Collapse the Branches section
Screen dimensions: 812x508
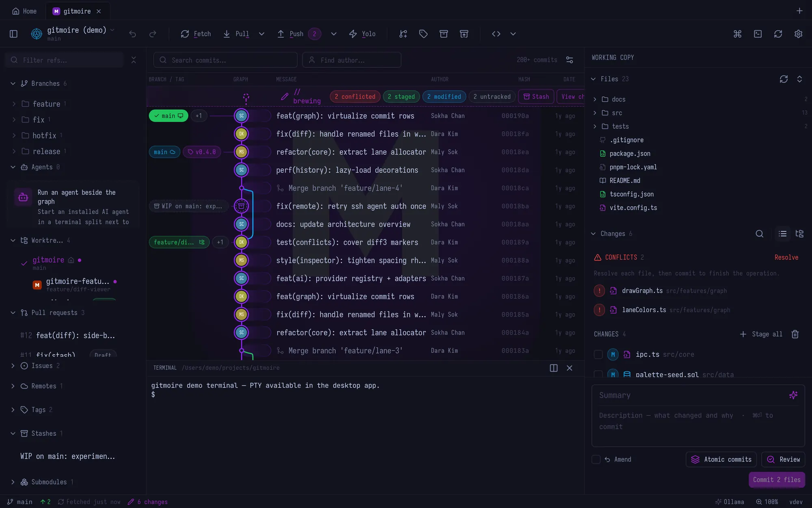coord(13,83)
